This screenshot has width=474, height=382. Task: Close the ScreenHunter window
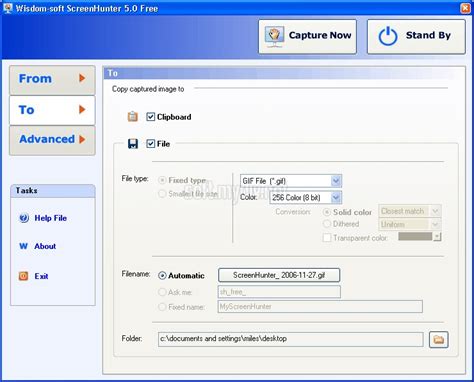pyautogui.click(x=465, y=8)
